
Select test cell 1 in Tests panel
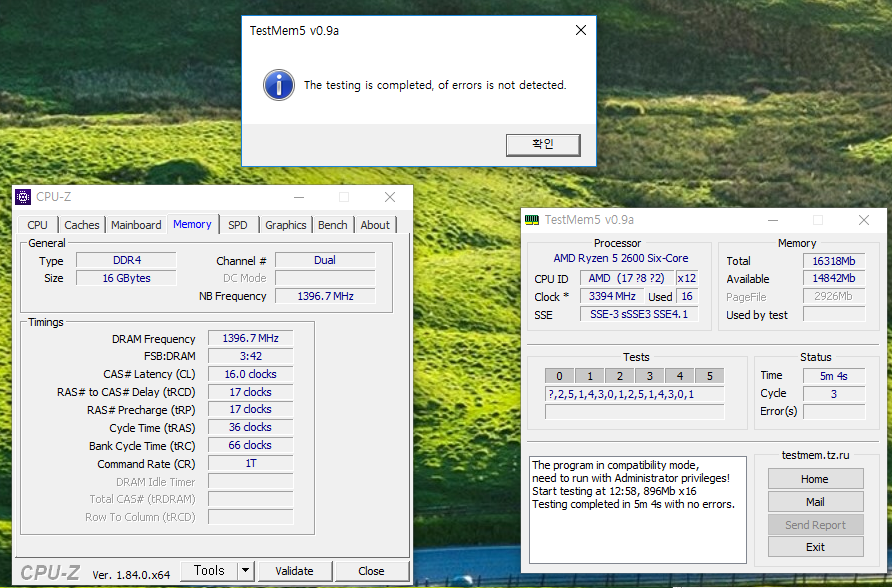[589, 375]
